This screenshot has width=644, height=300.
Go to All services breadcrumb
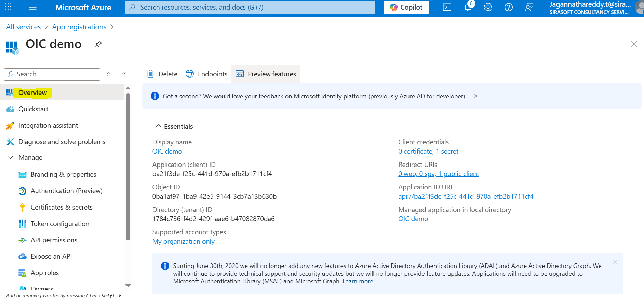click(x=24, y=27)
